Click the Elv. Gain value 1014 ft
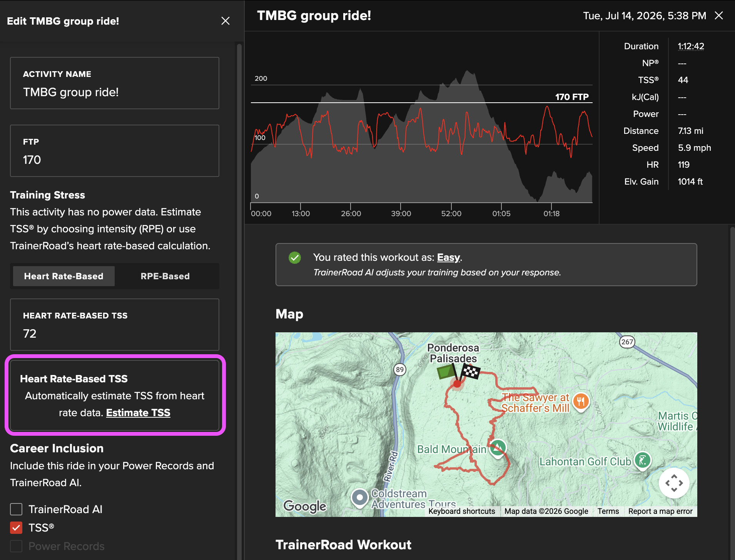This screenshot has height=560, width=735. (x=690, y=182)
